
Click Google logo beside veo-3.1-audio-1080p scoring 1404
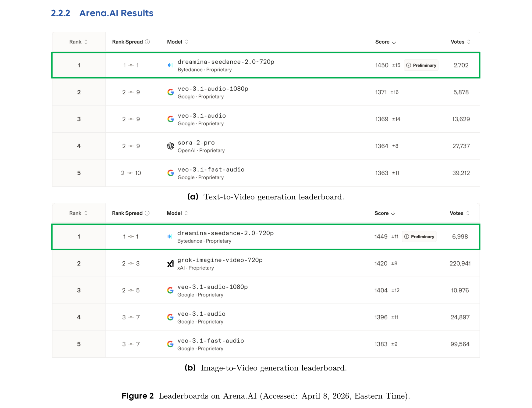(170, 290)
